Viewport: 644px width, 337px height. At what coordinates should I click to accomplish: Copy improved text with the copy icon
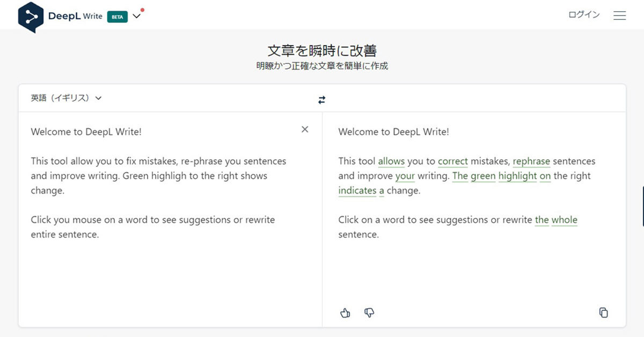tap(603, 313)
